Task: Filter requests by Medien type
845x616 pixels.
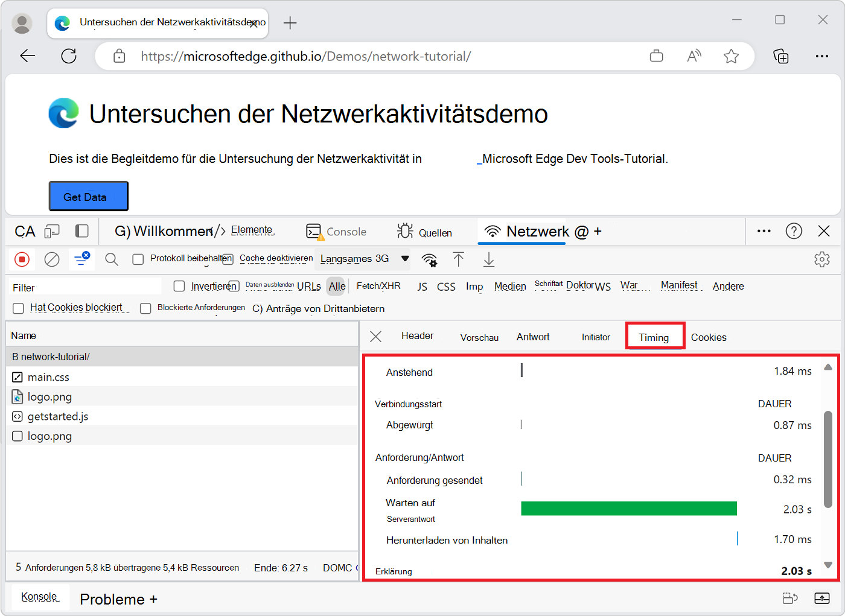Action: click(x=510, y=287)
